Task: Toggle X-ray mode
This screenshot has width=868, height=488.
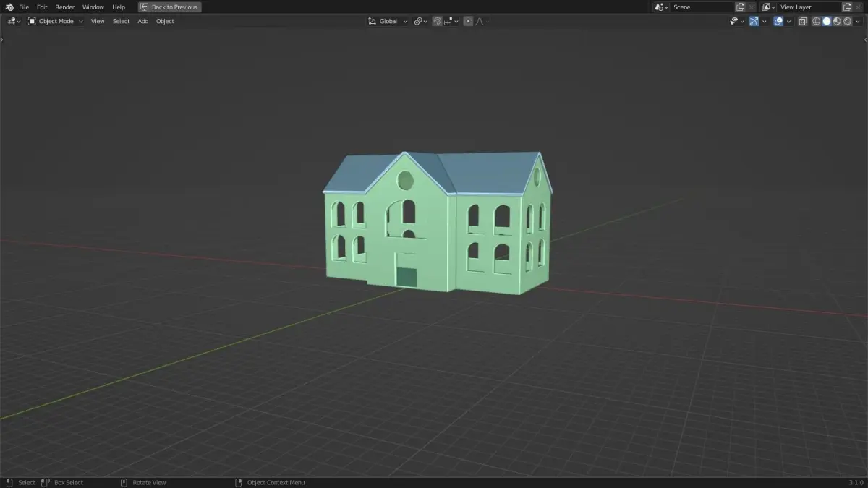Action: [803, 21]
